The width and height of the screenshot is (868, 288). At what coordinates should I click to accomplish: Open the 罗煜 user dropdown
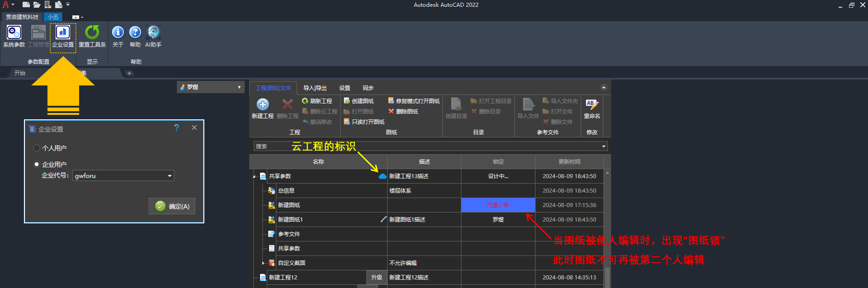tap(239, 87)
